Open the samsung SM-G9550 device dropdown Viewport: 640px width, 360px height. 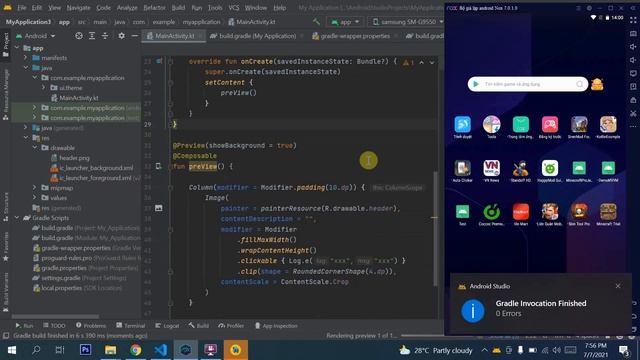click(406, 22)
